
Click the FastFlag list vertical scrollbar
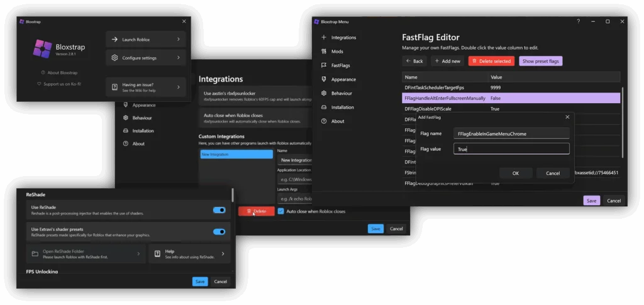click(x=623, y=122)
